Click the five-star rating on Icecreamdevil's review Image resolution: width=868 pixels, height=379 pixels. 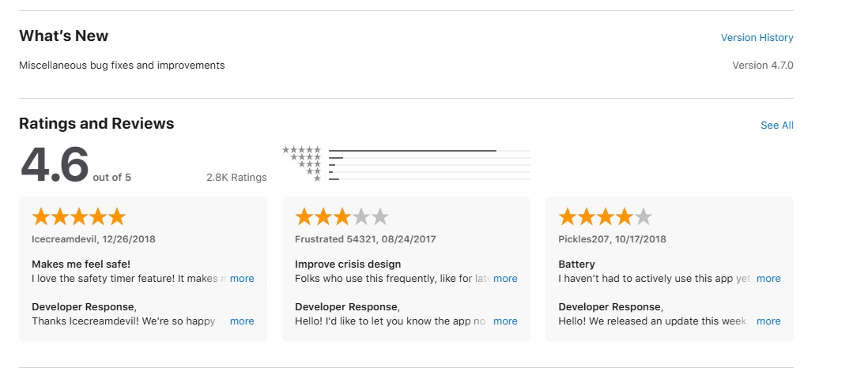(x=78, y=217)
